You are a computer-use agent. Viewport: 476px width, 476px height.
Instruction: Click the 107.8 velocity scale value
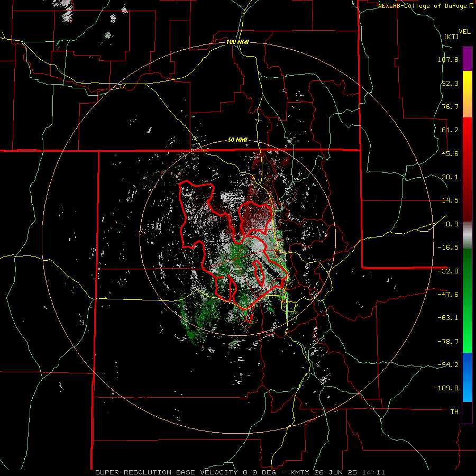point(448,59)
